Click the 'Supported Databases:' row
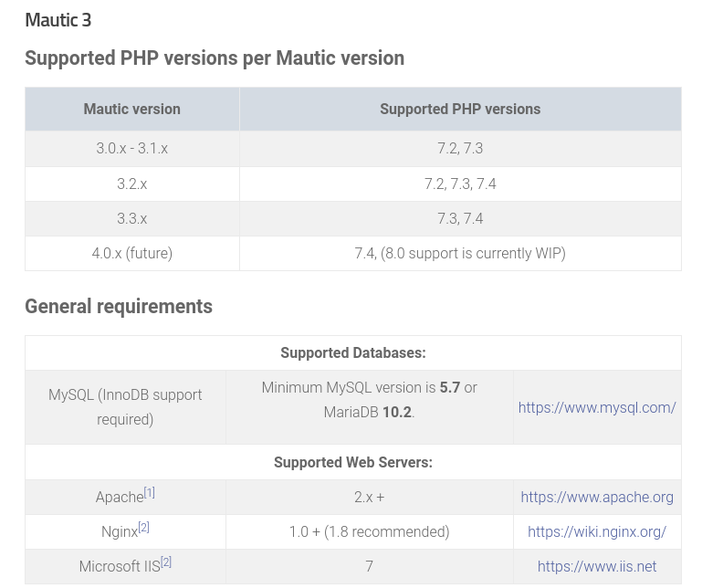Viewport: 702px width, 588px height. coord(353,352)
